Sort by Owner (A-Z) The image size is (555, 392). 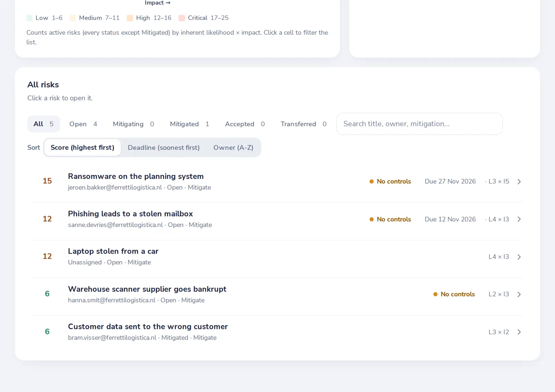(233, 147)
